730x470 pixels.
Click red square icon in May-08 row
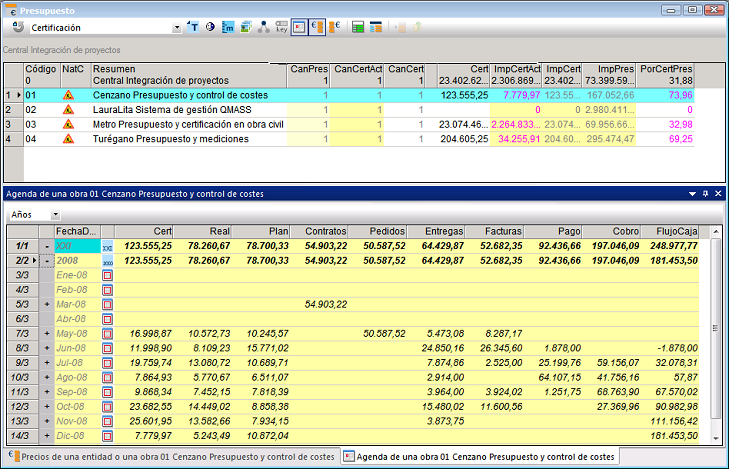(x=108, y=334)
